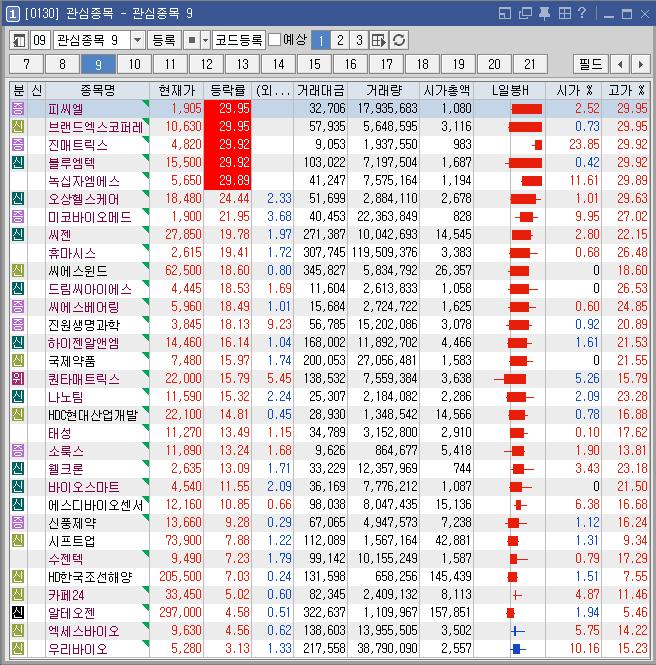Switch to watchlist tab 21
Image resolution: width=656 pixels, height=665 pixels.
coord(530,64)
